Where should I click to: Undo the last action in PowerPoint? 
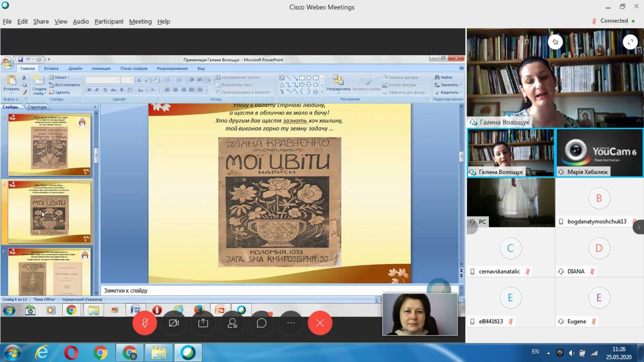(x=28, y=60)
